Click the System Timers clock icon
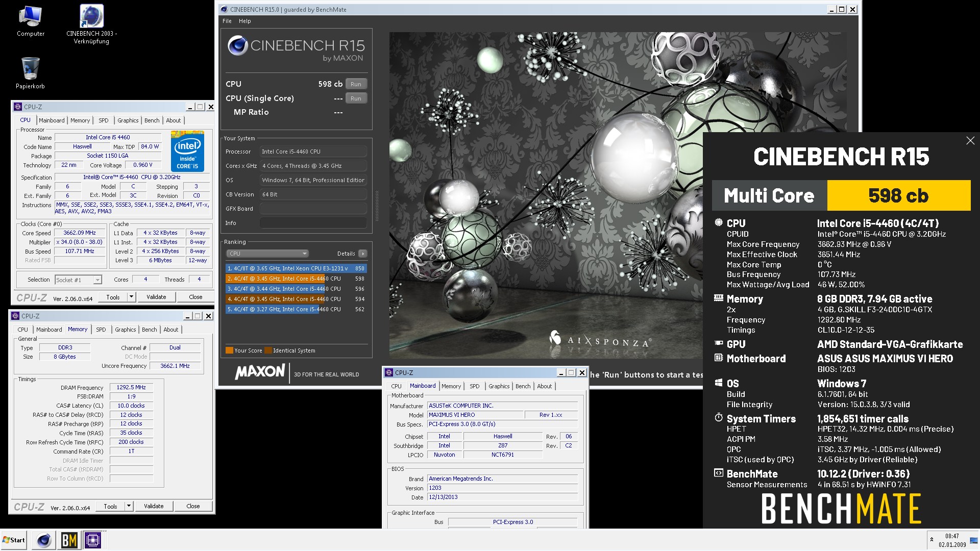Screen dimensions: 980x551 (x=718, y=418)
